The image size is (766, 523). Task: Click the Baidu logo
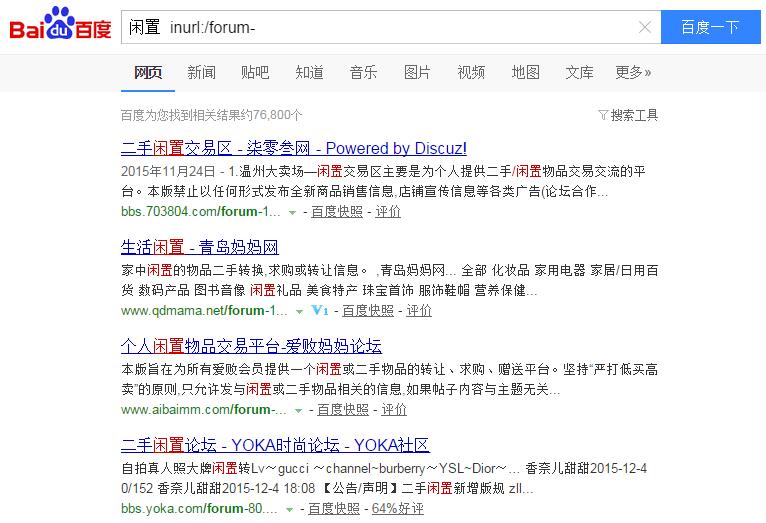coord(61,23)
